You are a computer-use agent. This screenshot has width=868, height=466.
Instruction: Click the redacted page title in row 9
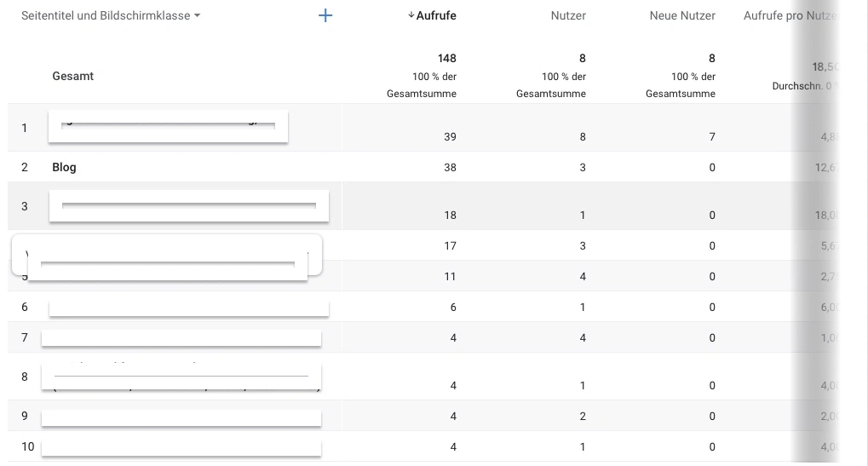[x=181, y=417]
